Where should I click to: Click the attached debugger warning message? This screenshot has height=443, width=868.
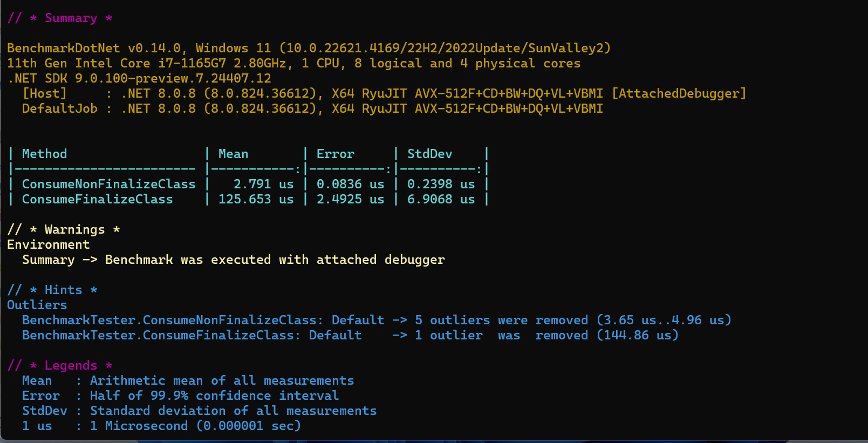point(234,260)
